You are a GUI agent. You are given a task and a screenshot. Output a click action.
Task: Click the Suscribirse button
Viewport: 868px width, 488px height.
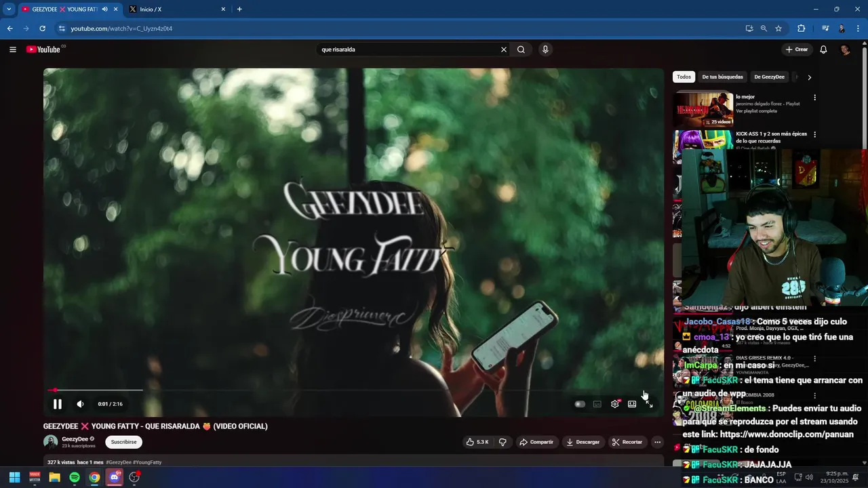tap(124, 442)
